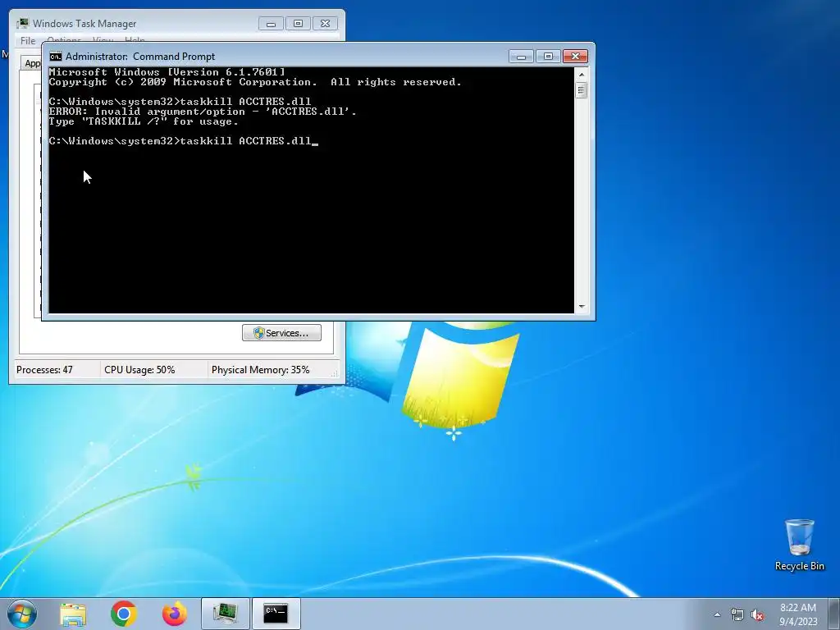Close the Command Prompt window
The image size is (840, 630).
pos(575,57)
